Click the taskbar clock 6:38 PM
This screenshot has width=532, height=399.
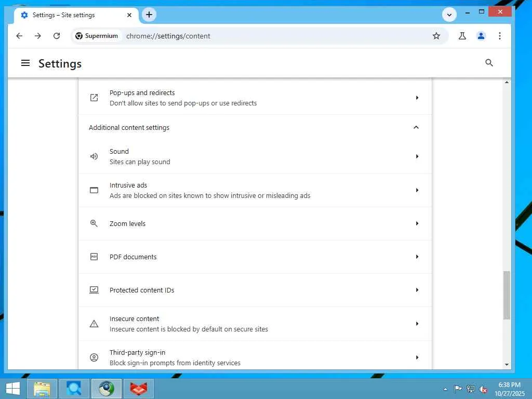pos(509,385)
